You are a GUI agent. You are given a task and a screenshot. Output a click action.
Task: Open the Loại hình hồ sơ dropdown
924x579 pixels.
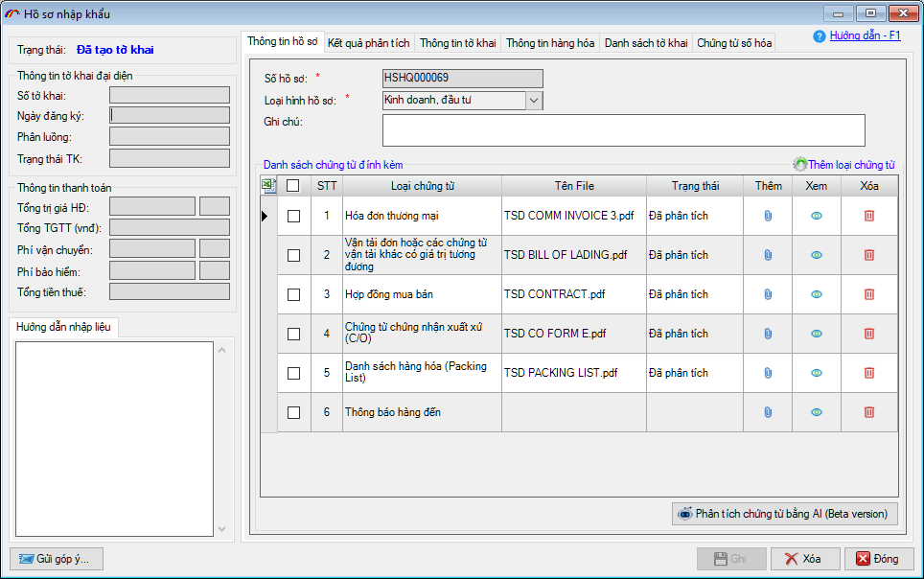click(x=534, y=100)
